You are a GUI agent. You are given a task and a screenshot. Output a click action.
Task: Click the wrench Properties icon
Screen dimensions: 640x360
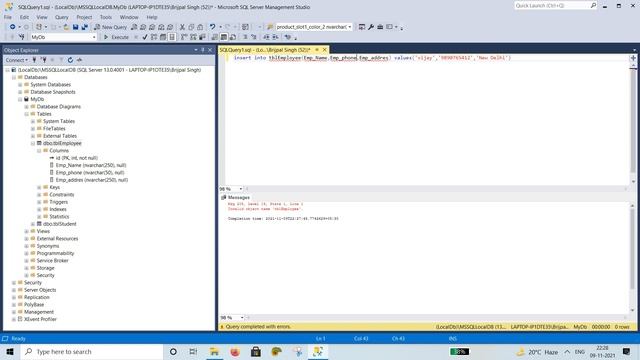click(371, 27)
